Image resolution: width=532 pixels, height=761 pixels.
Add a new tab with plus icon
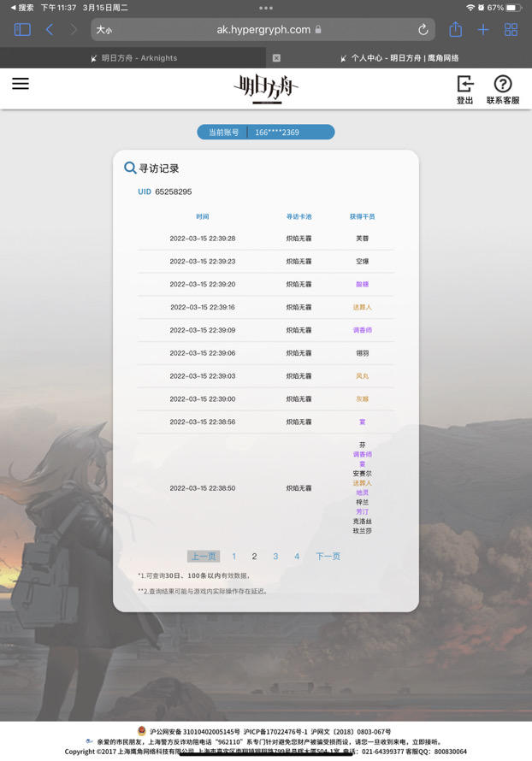(x=483, y=30)
